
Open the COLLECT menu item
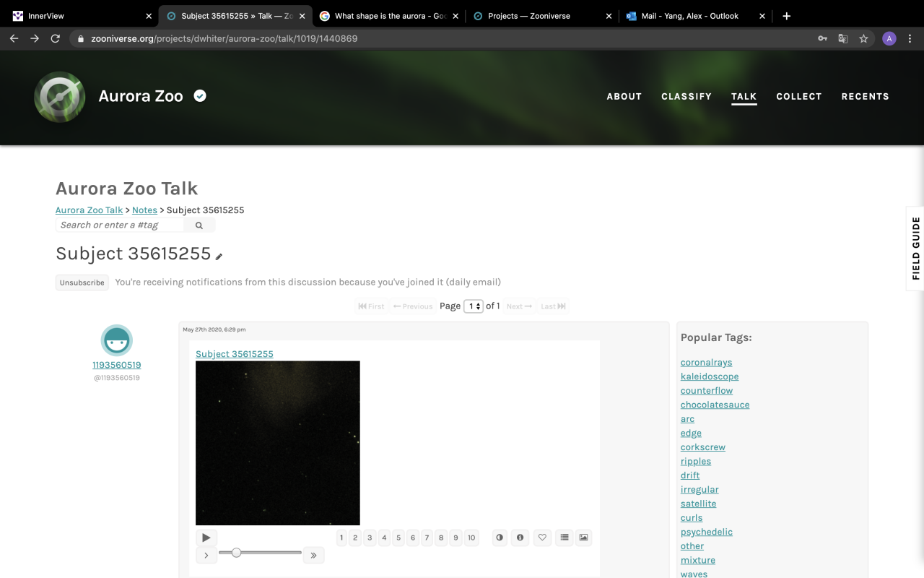[799, 96]
